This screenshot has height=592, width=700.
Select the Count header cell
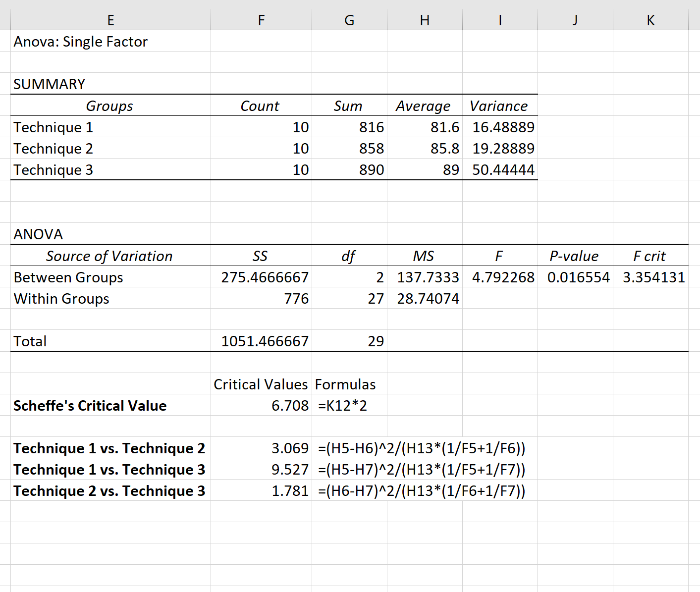261,106
